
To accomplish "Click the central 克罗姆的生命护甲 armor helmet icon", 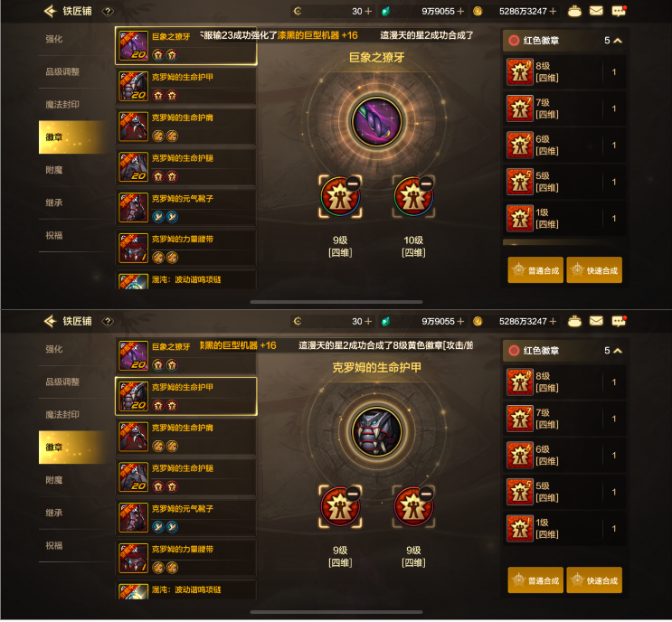I will [x=377, y=432].
